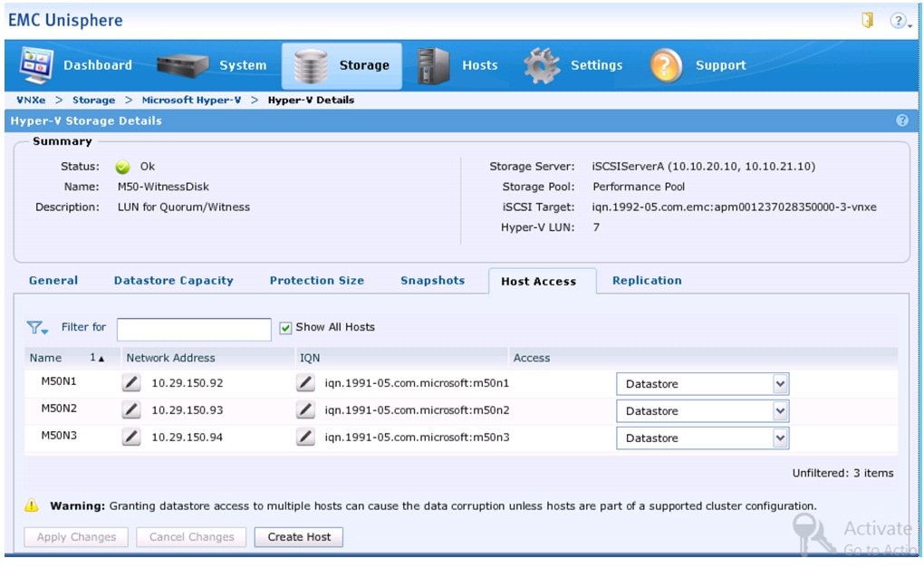Switch to the Protection Size tab

coord(317,281)
